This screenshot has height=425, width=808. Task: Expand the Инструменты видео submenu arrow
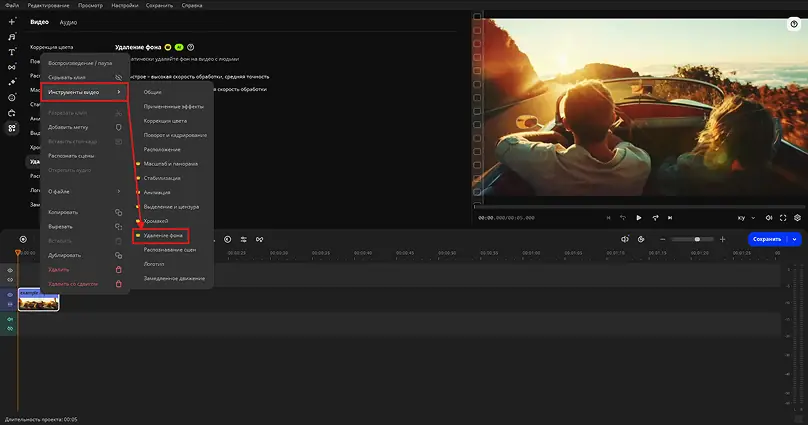pos(119,92)
